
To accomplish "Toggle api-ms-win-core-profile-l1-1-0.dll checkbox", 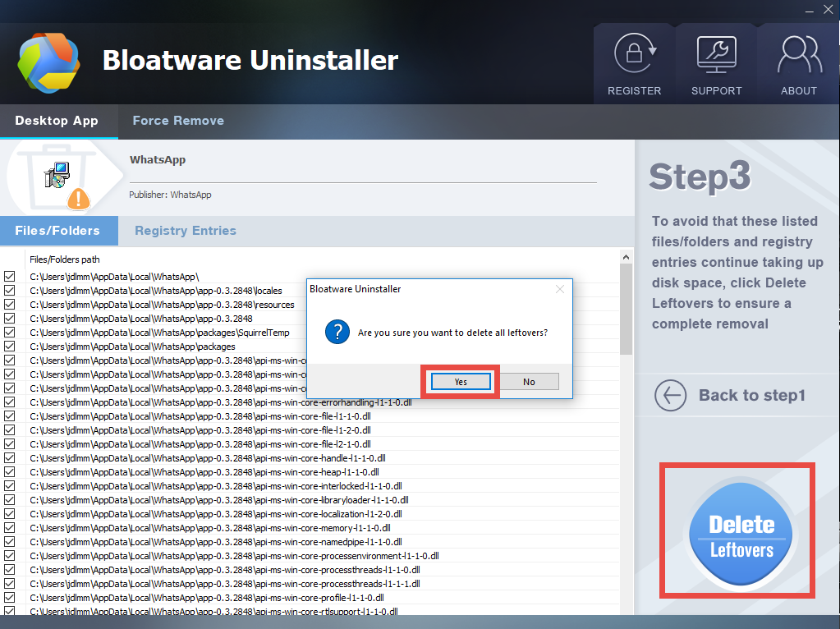I will (x=10, y=598).
